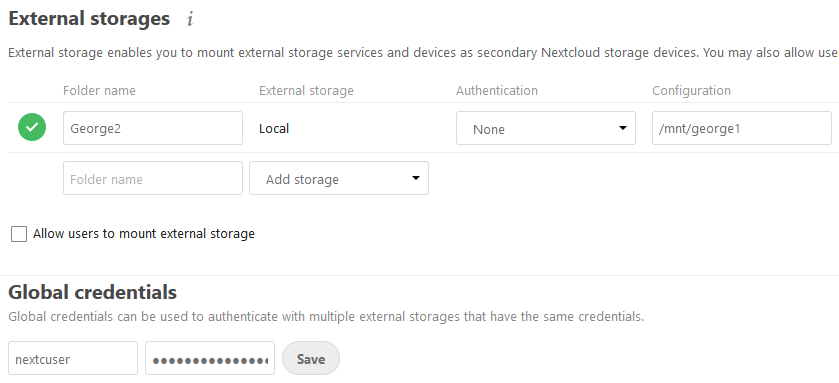This screenshot has width=839, height=383.
Task: Open the External storages info icon
Action: click(190, 20)
